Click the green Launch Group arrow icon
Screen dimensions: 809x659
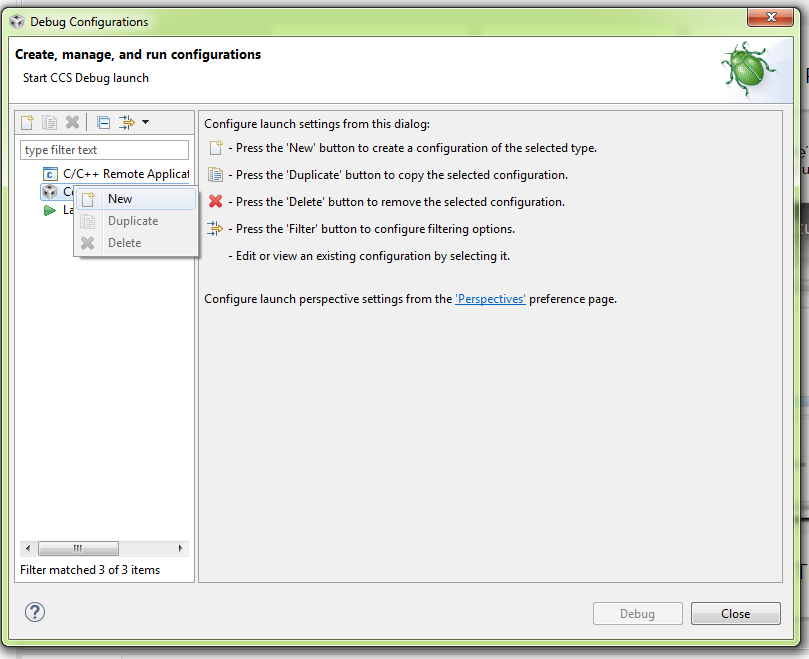click(x=50, y=210)
